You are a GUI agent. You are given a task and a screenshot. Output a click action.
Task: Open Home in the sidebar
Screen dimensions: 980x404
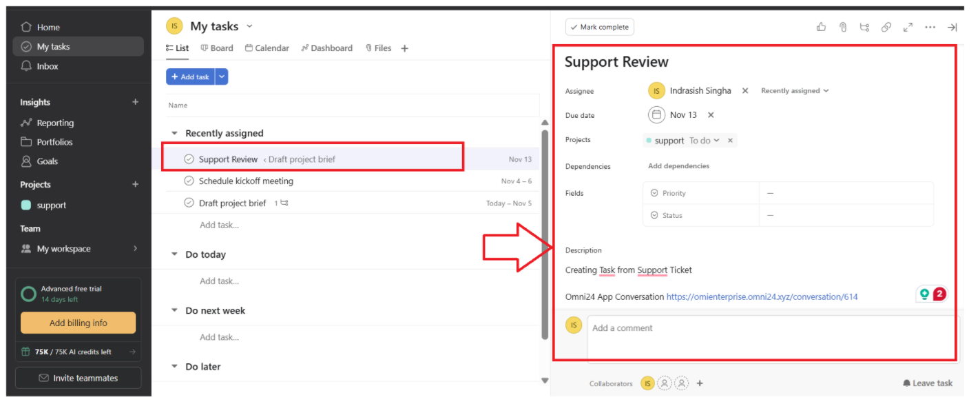(40, 27)
